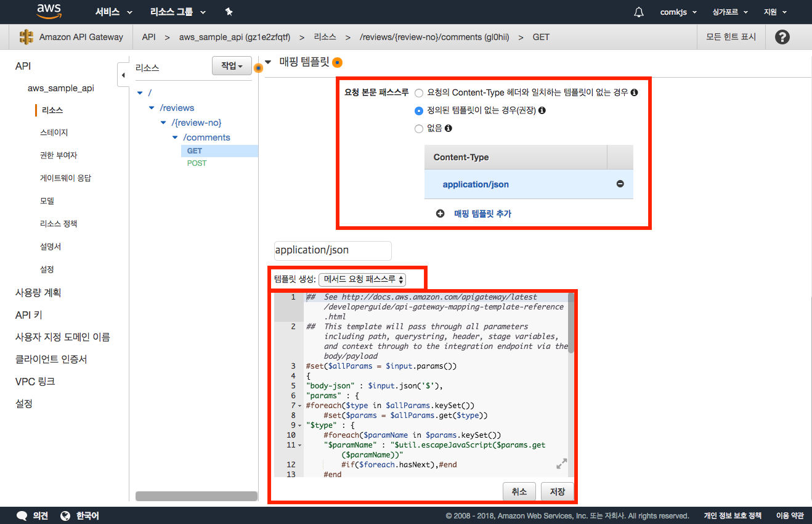Open the 작업 actions dropdown
This screenshot has width=812, height=524.
click(x=232, y=66)
